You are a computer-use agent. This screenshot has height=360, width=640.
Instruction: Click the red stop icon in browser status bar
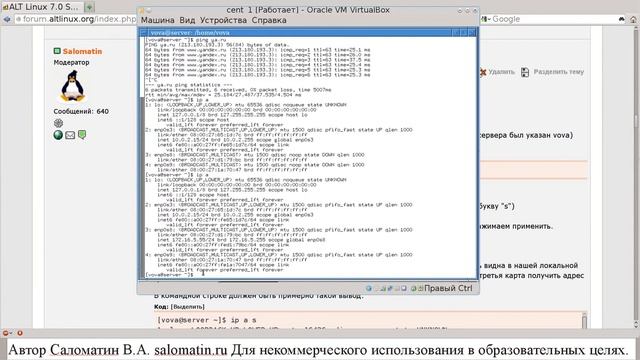pos(19,333)
